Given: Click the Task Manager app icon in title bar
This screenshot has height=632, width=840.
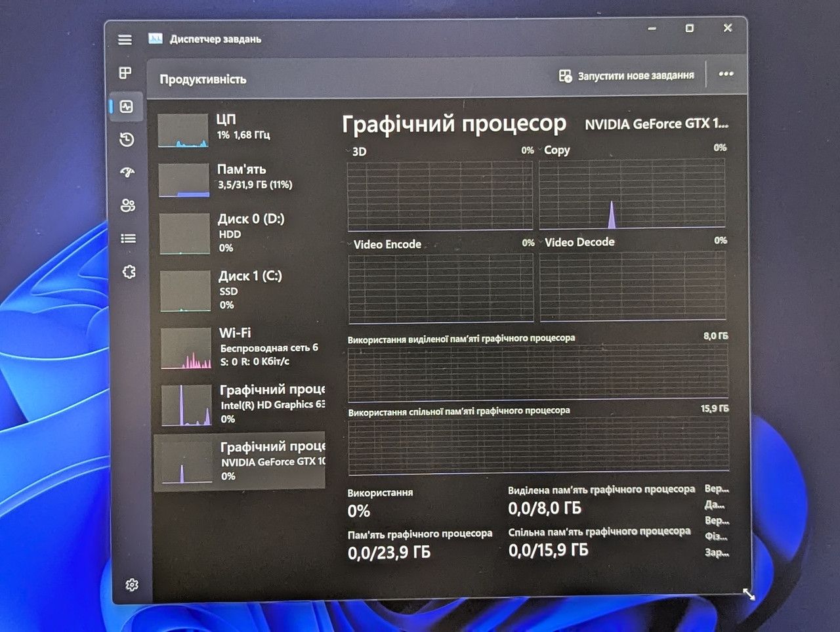Looking at the screenshot, I should tap(156, 39).
